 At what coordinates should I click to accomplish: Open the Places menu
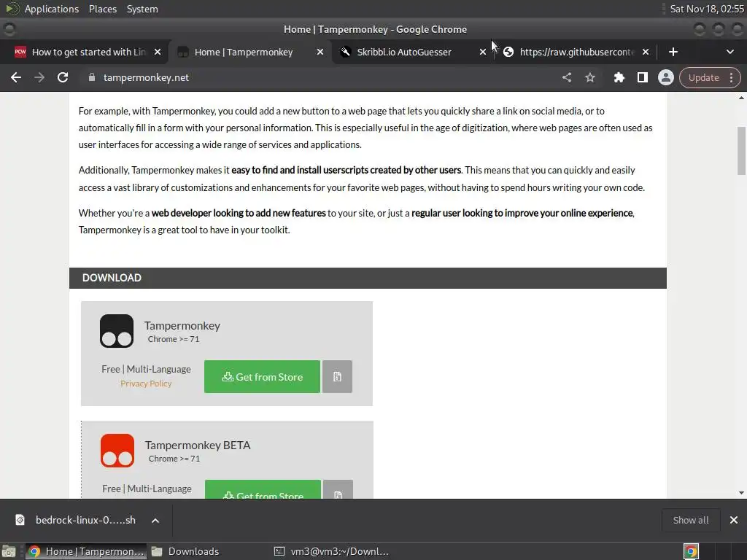[102, 9]
